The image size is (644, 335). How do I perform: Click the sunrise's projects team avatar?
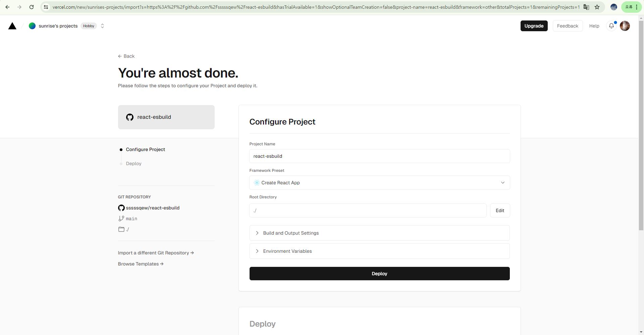pyautogui.click(x=32, y=26)
